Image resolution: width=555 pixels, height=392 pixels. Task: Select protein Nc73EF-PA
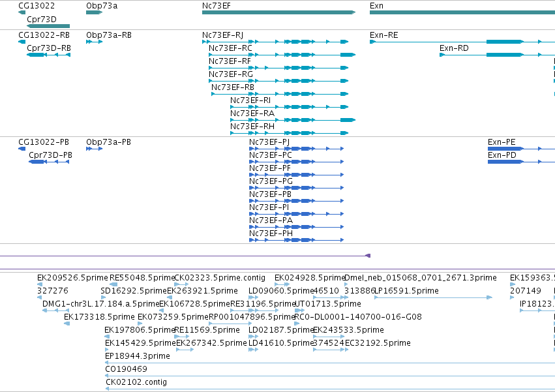pos(271,220)
